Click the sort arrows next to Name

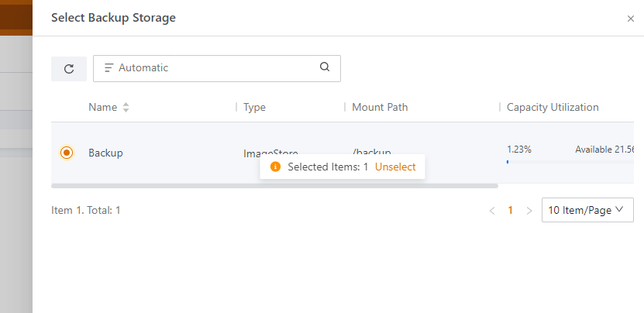tap(126, 108)
